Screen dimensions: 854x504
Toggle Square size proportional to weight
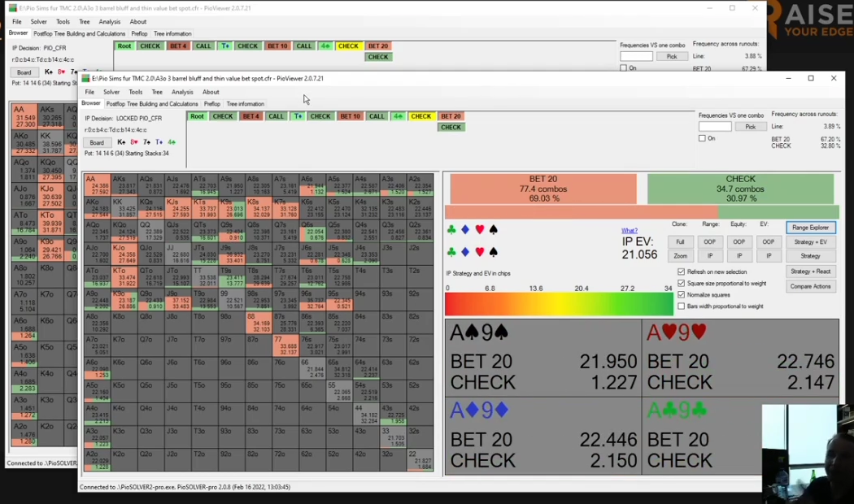[681, 283]
